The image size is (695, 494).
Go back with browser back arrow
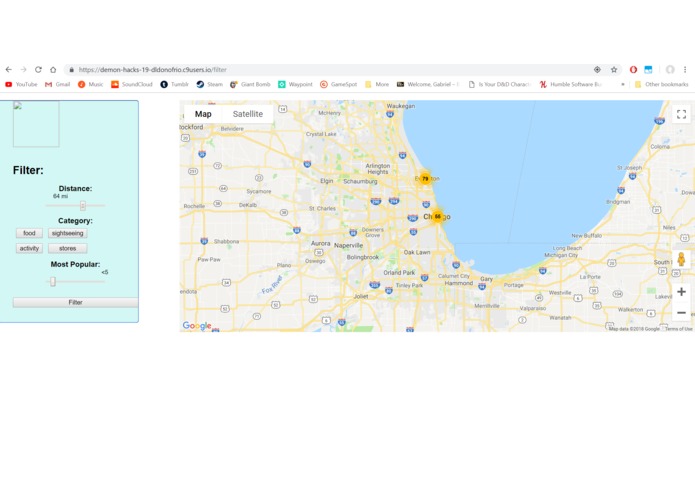[8, 70]
